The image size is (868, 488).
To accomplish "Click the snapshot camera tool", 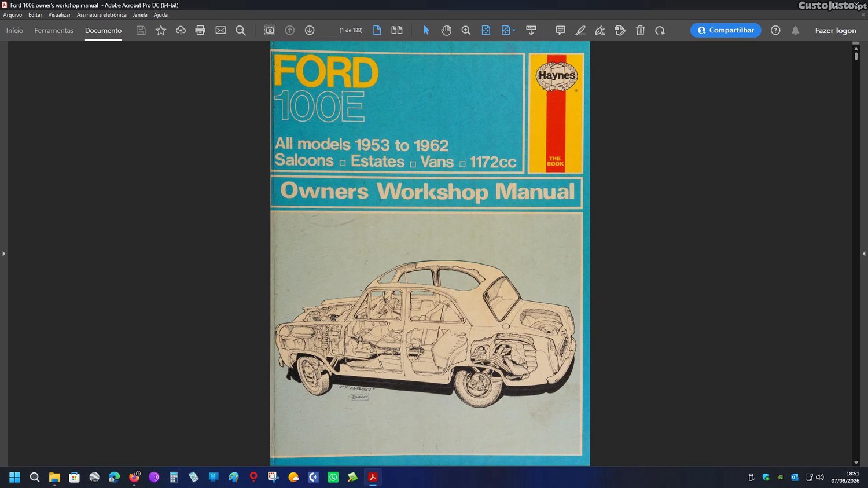I will coord(270,30).
